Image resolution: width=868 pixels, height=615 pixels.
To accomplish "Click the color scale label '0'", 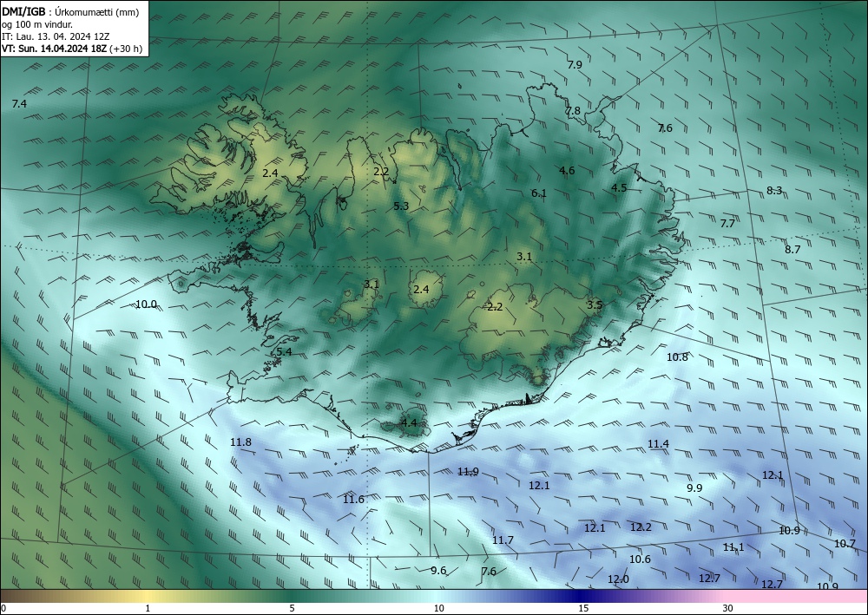I will pos(3,608).
